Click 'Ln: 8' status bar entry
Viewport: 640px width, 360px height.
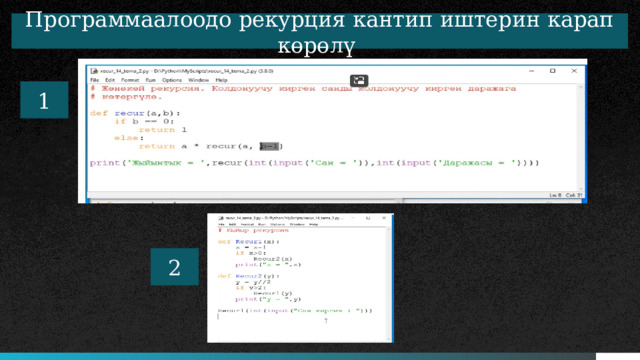[555, 195]
